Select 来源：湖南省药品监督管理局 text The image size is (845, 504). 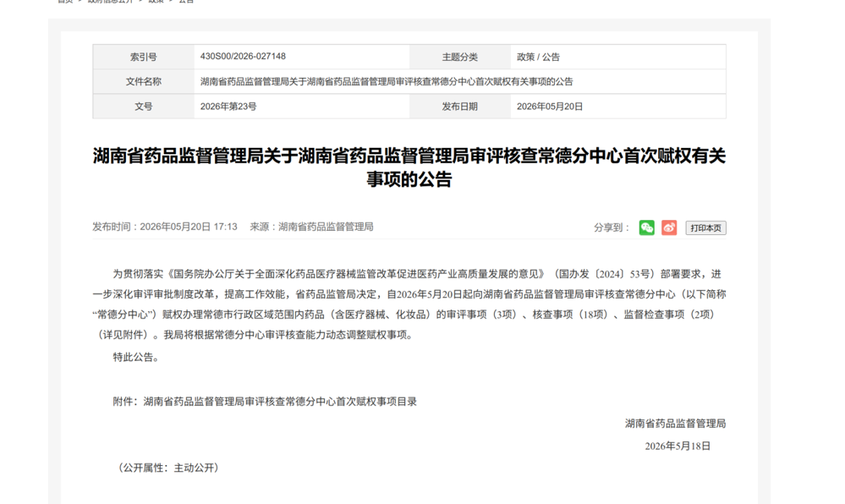click(x=311, y=227)
